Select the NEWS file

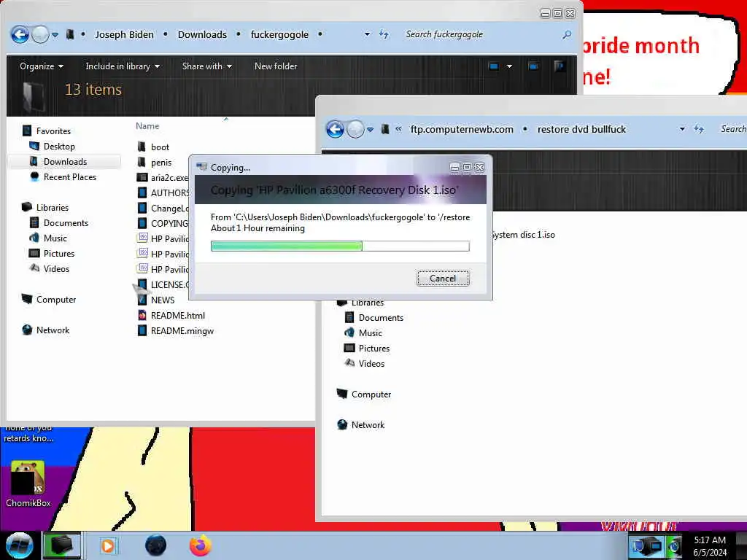point(163,300)
